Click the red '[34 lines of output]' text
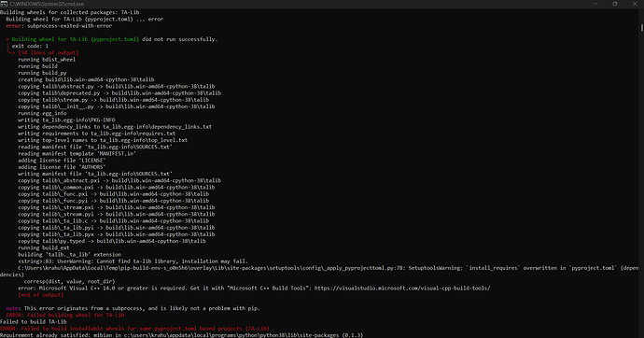Screen dimensions: 644x338 coord(49,53)
